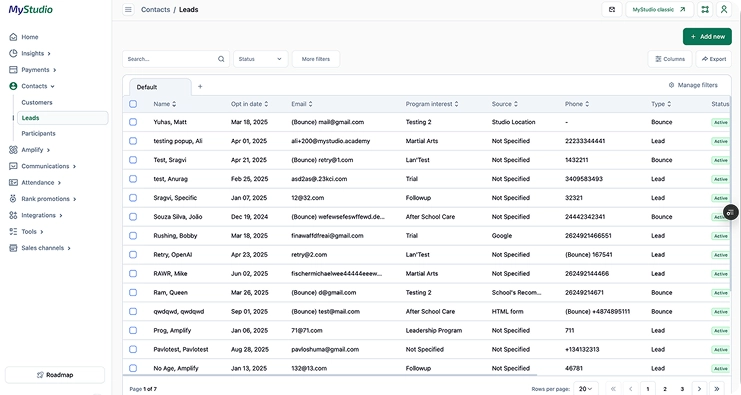Open Customers under Contacts
741x395 pixels.
(37, 103)
